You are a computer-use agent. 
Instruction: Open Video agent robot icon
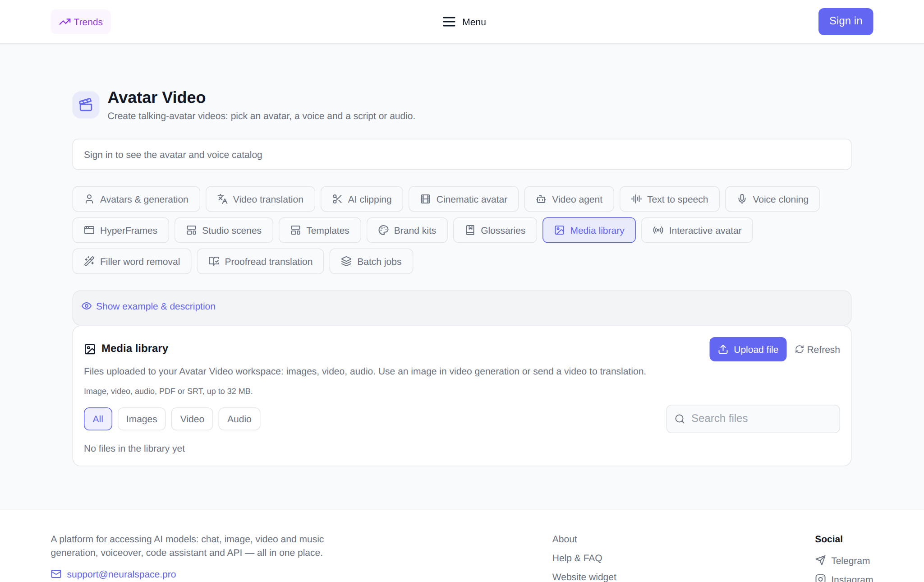coord(541,199)
